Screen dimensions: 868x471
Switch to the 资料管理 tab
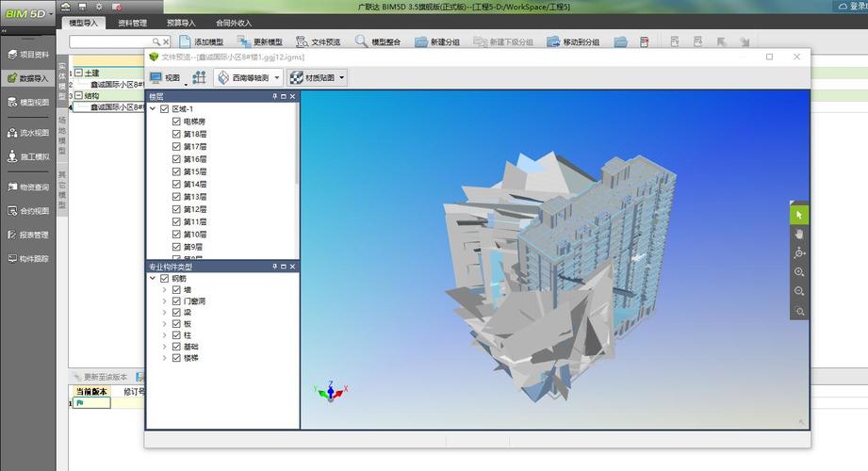click(132, 23)
